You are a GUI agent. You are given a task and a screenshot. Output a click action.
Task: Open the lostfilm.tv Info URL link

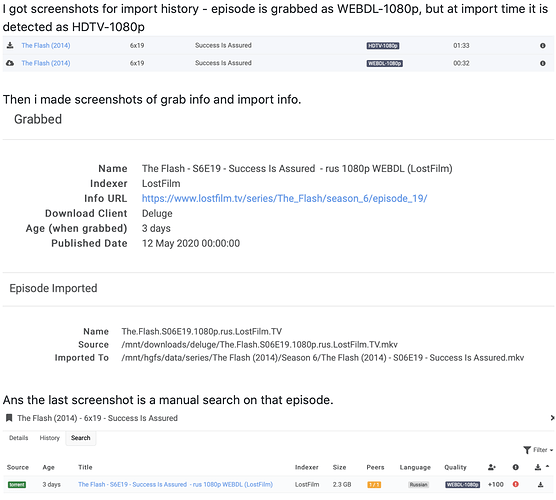284,198
